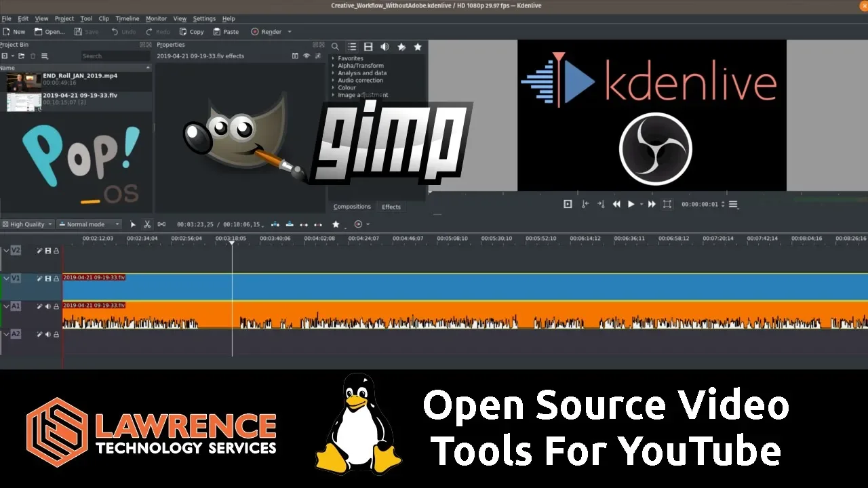
Task: Open the Settings menu
Action: (x=204, y=19)
